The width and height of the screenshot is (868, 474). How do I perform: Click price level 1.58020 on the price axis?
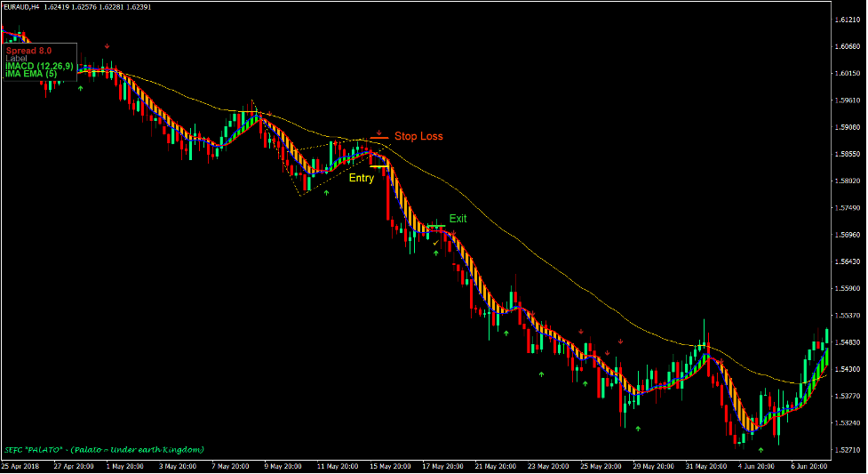847,181
